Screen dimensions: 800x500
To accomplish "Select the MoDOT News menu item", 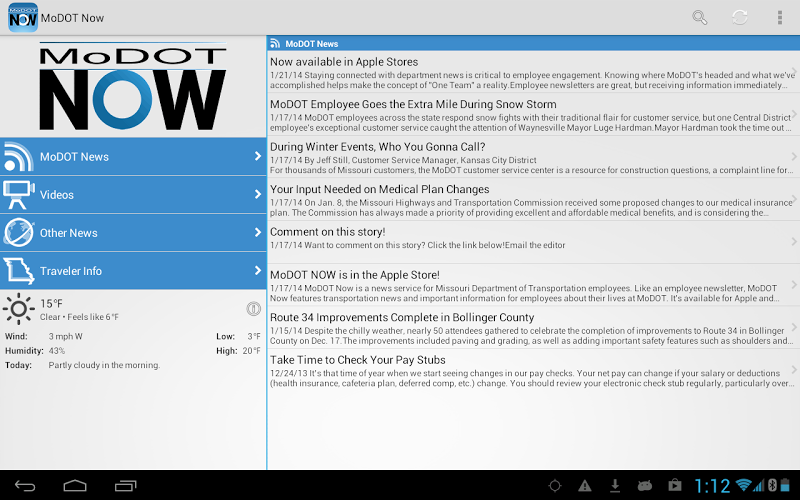I will click(133, 157).
